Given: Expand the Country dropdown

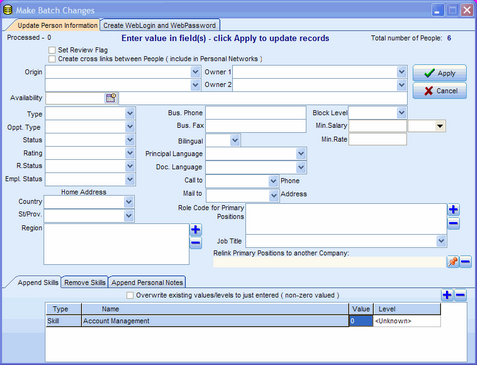Looking at the screenshot, I should tap(129, 202).
